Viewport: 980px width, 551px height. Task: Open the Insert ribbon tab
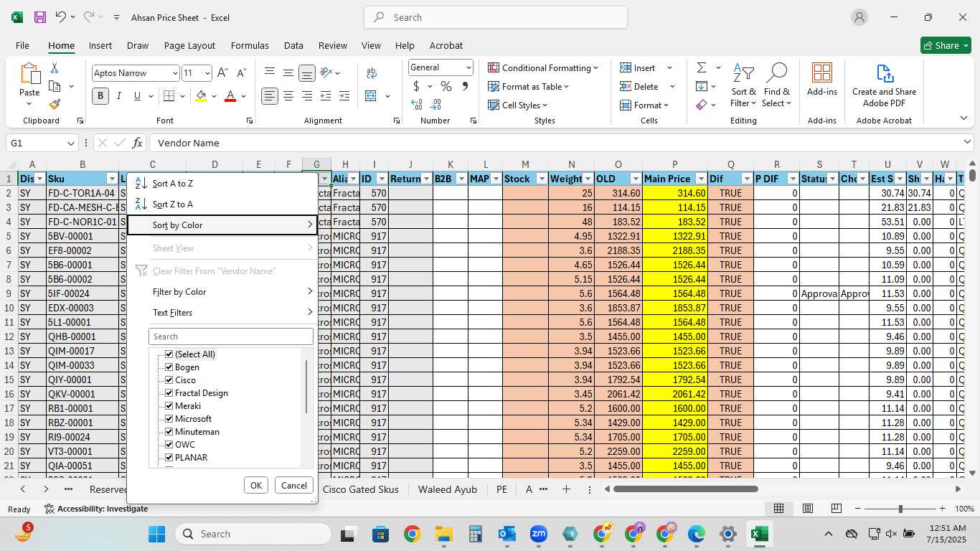(100, 45)
